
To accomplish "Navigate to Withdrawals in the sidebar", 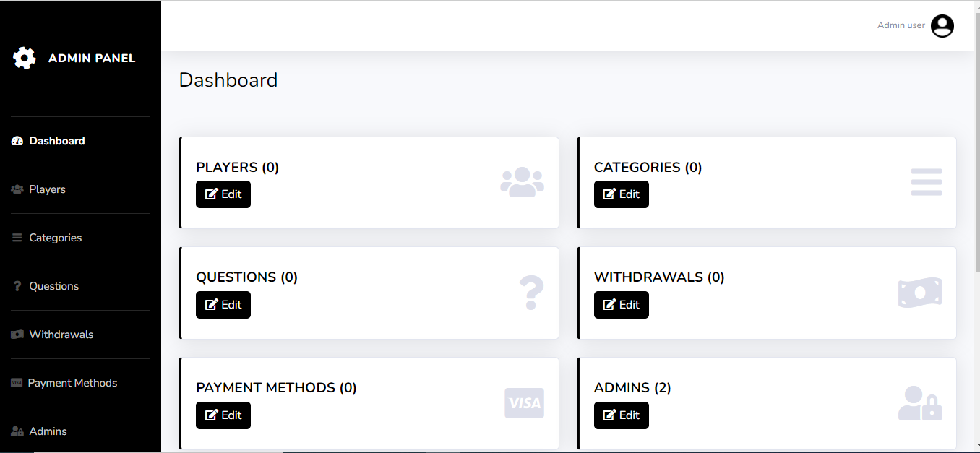I will [61, 335].
